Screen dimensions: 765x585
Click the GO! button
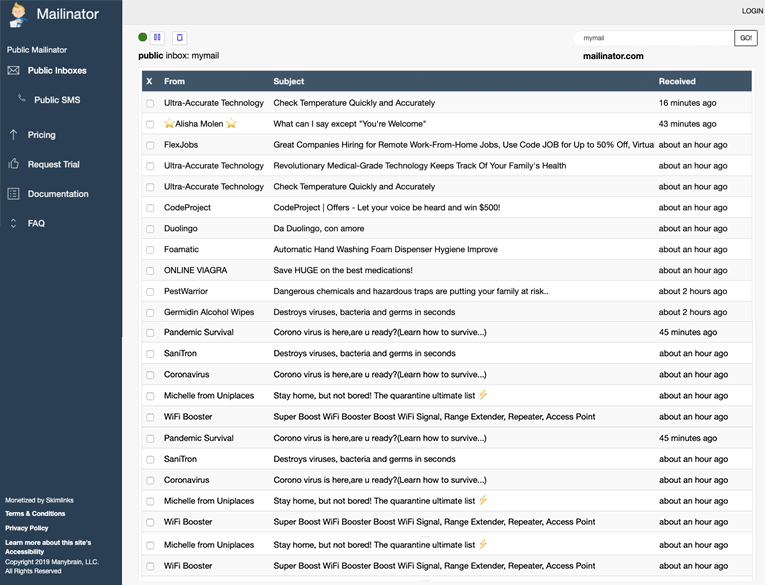click(x=745, y=38)
